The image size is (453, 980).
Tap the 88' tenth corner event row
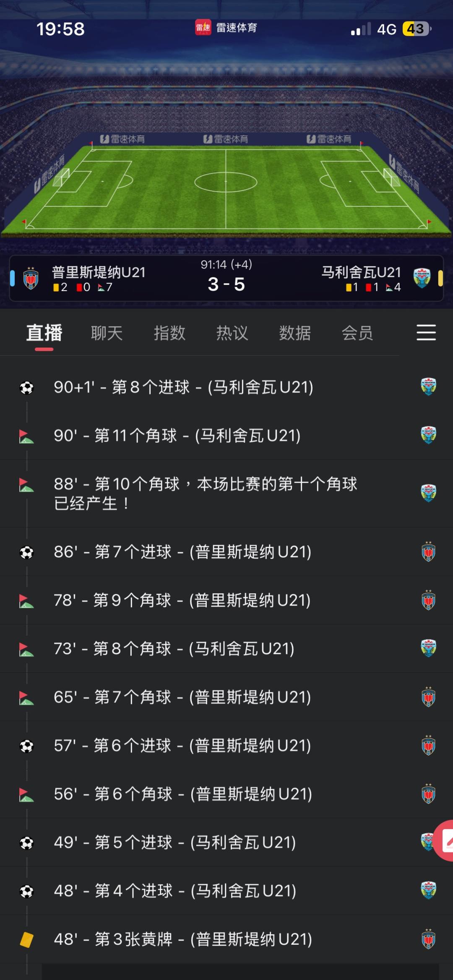pyautogui.click(x=206, y=493)
